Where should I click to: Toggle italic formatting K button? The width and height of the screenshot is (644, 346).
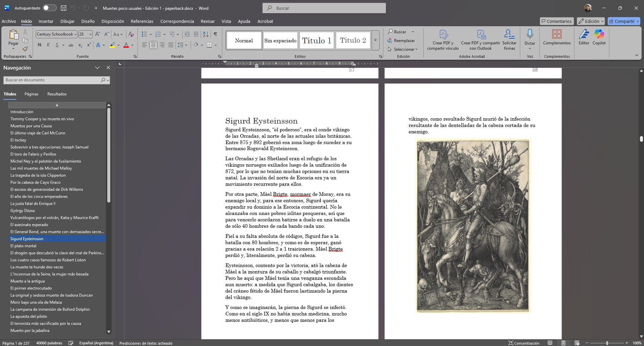click(x=48, y=45)
